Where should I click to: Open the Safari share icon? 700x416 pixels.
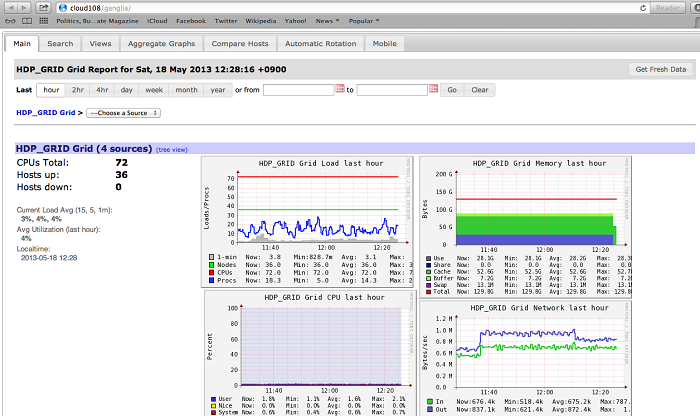[x=43, y=8]
